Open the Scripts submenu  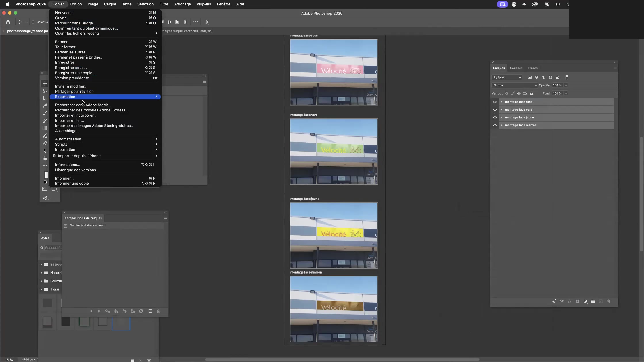(105, 145)
